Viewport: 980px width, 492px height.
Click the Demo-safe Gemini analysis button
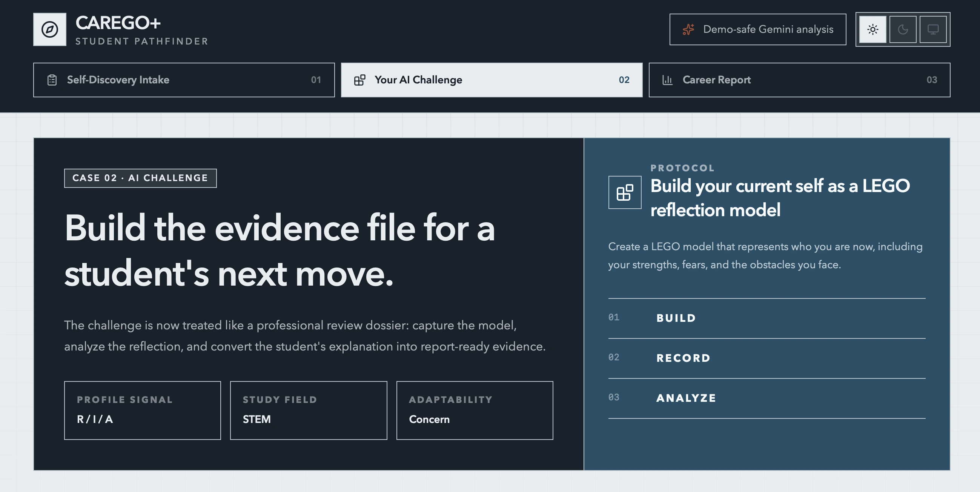pyautogui.click(x=758, y=29)
